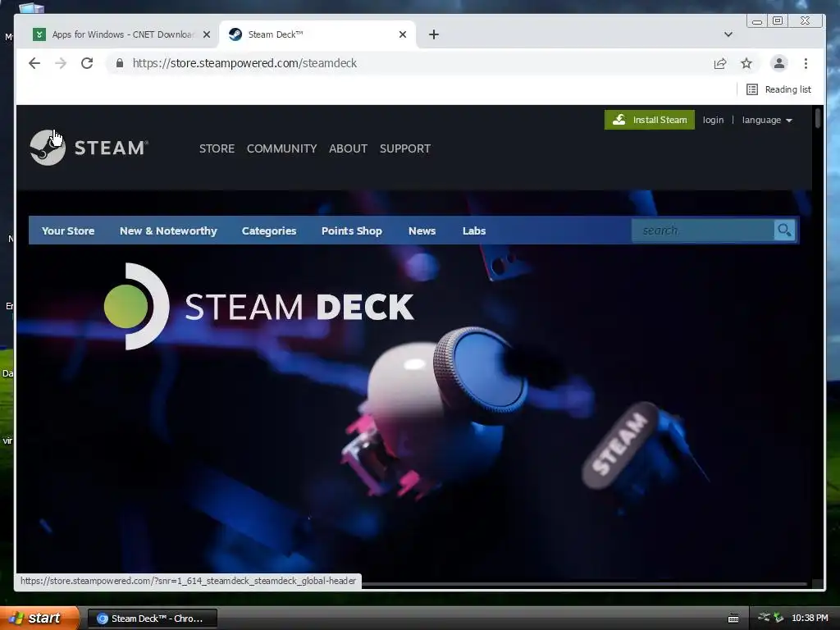Reload the Steam Deck page
Image resolution: width=840 pixels, height=630 pixels.
tap(87, 63)
